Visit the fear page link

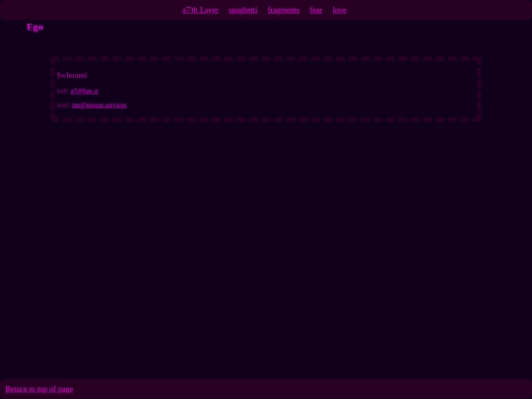click(x=316, y=10)
